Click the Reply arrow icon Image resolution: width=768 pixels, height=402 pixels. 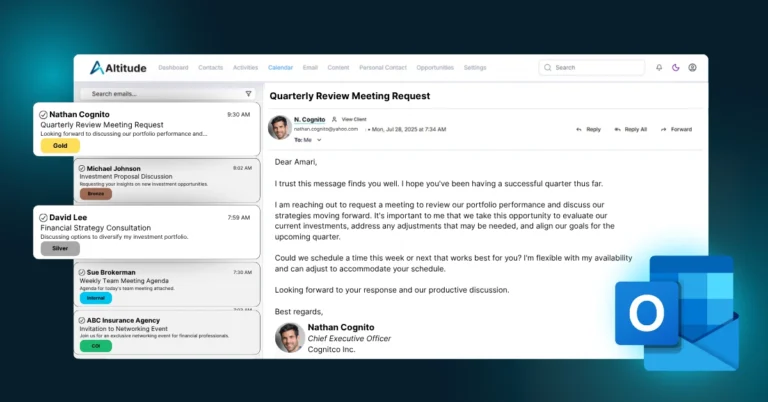pyautogui.click(x=579, y=129)
